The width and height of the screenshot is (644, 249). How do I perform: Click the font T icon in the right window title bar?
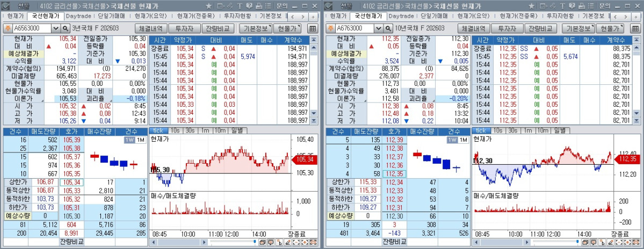coord(563,6)
